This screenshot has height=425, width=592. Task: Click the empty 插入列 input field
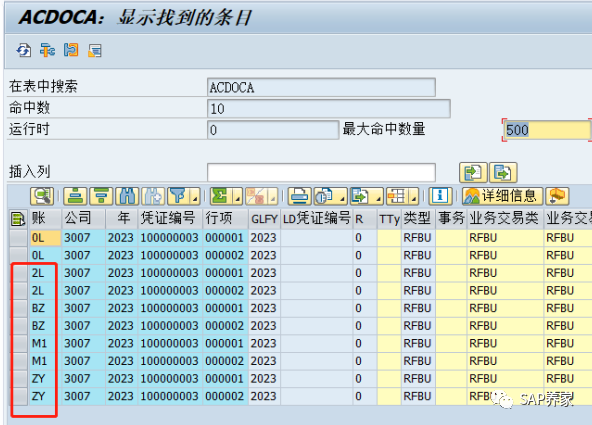(321, 172)
